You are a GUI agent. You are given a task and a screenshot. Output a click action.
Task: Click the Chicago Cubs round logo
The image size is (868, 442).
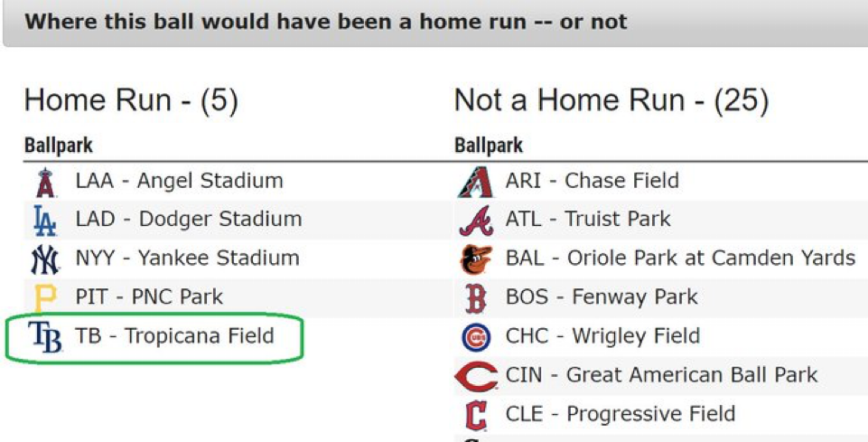coord(476,337)
